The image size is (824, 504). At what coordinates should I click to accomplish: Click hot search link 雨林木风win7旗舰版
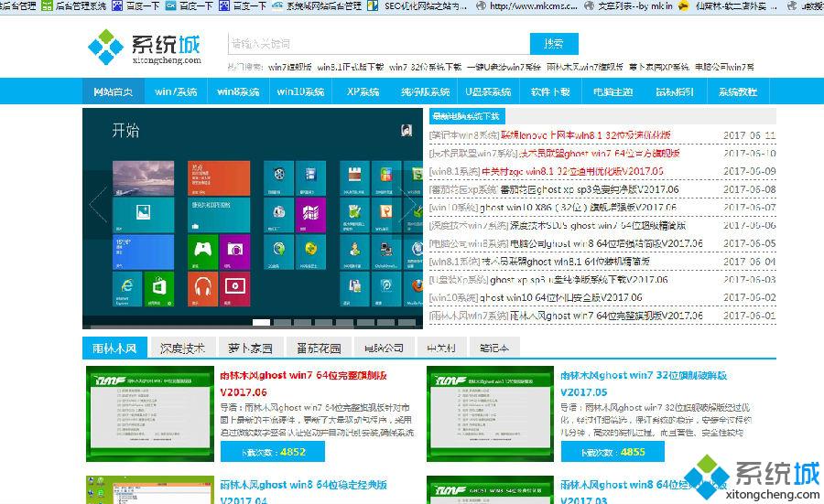[584, 67]
